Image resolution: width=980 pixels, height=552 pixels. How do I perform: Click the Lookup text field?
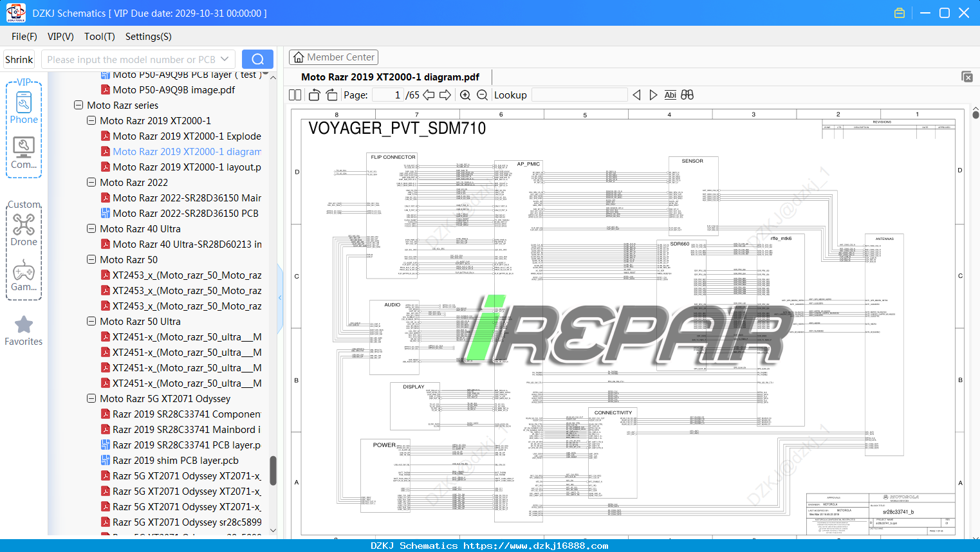[x=580, y=95]
